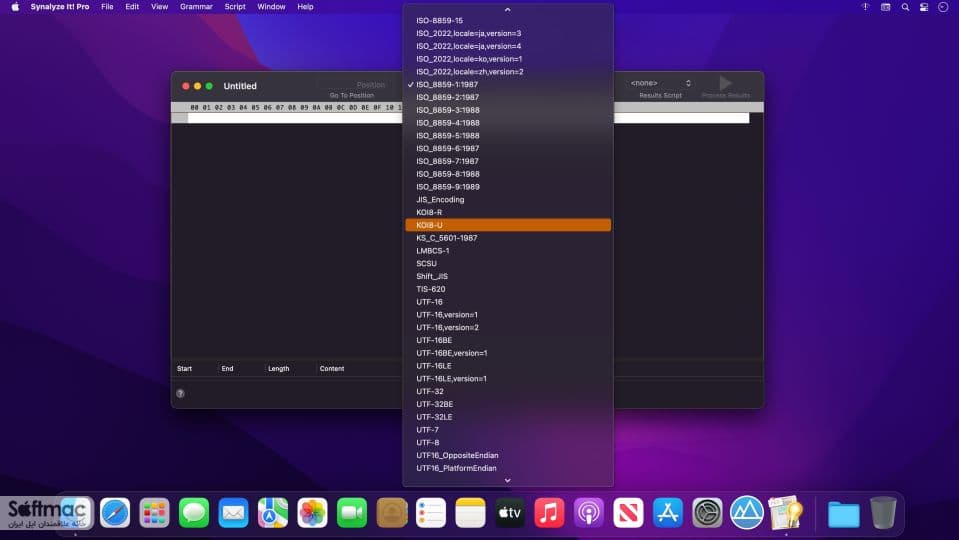Open Spotlight search in menu bar
The height and width of the screenshot is (540, 959).
coord(905,7)
